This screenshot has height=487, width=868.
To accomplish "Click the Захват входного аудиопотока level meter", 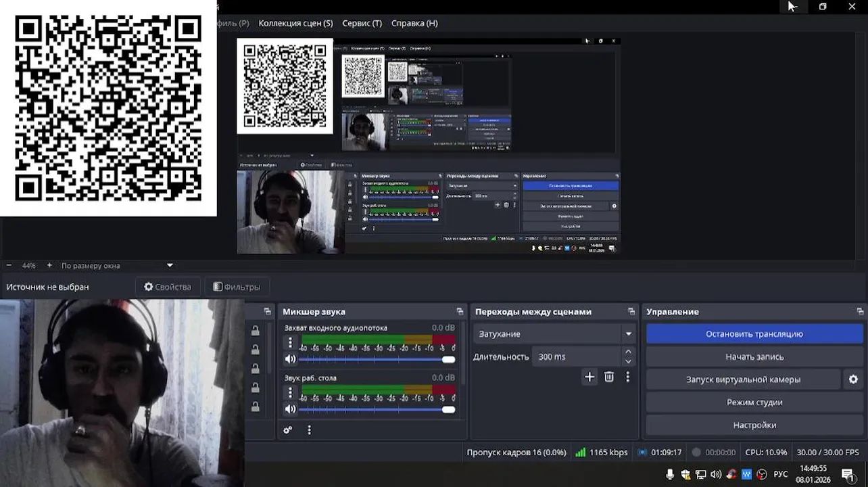I will point(378,340).
